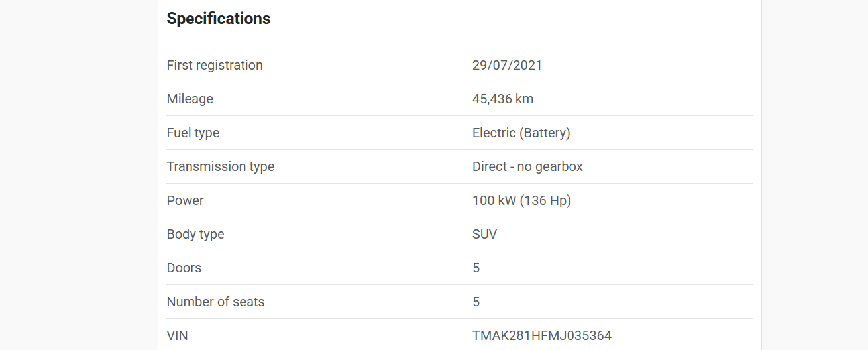
Task: Click the 29/07/2021 registration date
Action: click(x=507, y=65)
